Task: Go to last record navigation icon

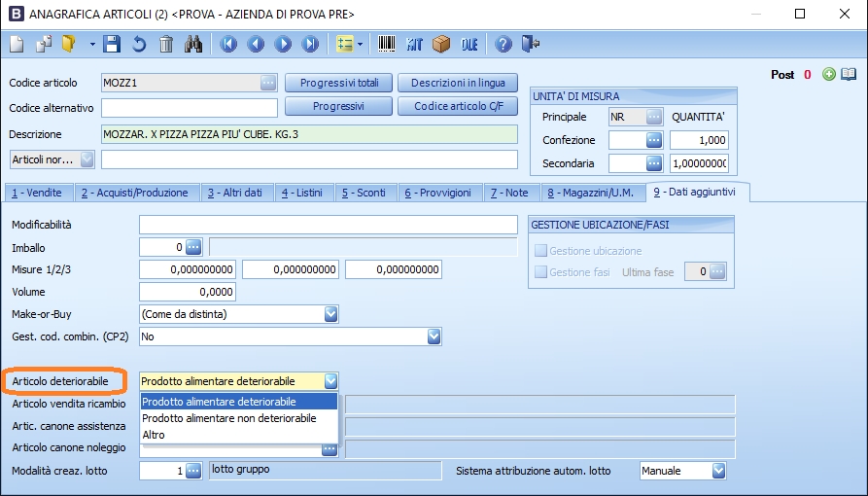Action: [310, 44]
